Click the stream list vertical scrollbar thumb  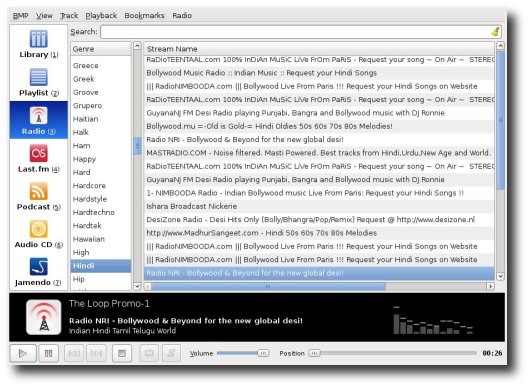click(x=500, y=120)
